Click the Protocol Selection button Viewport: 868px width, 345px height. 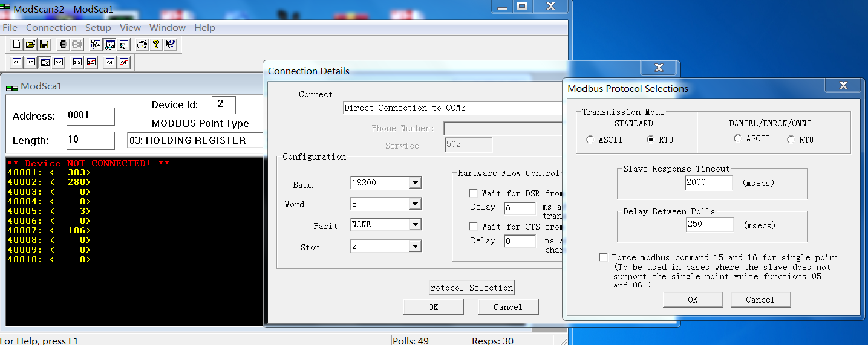[x=471, y=288]
